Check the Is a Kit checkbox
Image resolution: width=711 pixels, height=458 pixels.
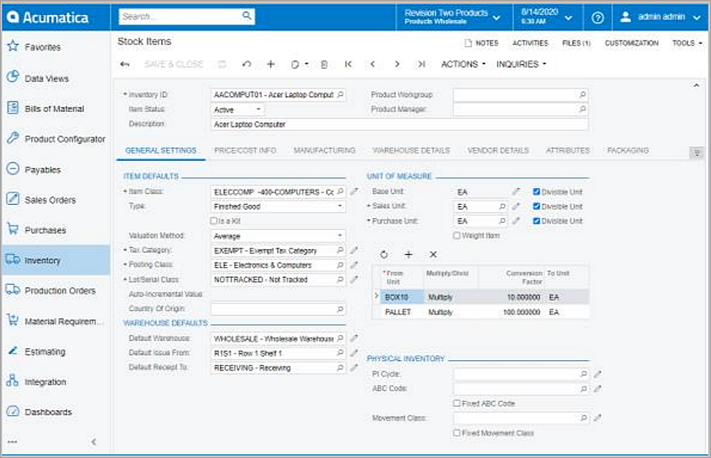click(213, 221)
